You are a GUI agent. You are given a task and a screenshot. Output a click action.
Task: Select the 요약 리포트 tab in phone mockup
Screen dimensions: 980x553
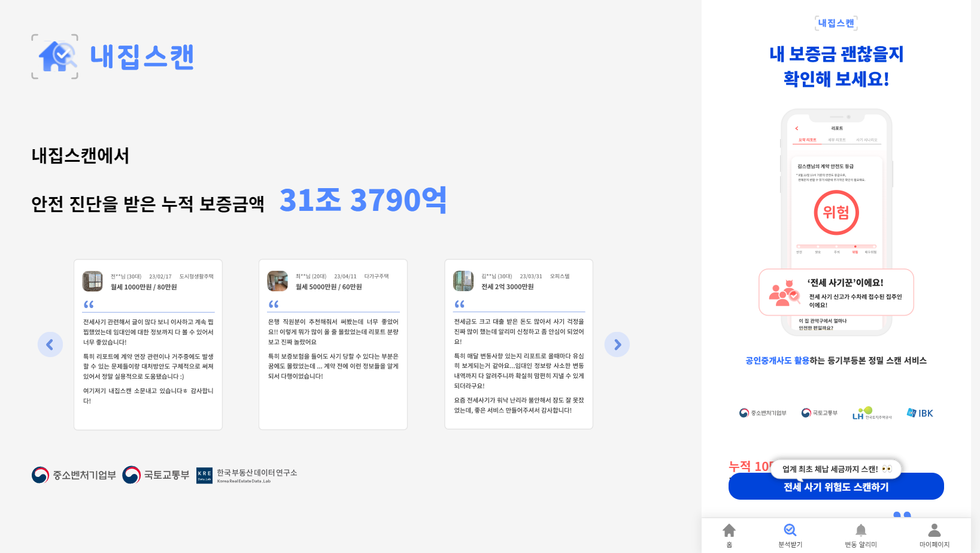[808, 140]
